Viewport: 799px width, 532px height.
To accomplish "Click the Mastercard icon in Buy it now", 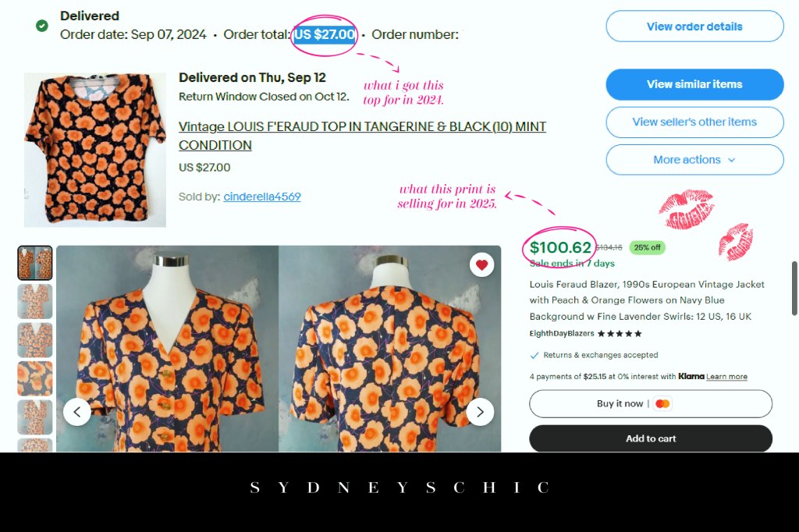I will coord(662,403).
